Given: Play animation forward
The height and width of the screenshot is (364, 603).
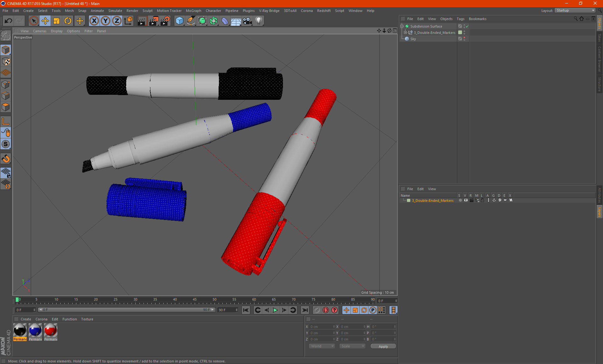Looking at the screenshot, I should pos(275,310).
